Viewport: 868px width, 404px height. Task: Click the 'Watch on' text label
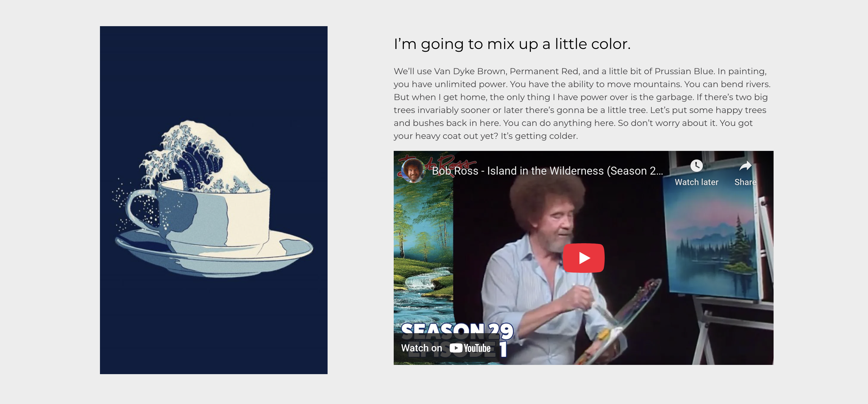coord(421,348)
